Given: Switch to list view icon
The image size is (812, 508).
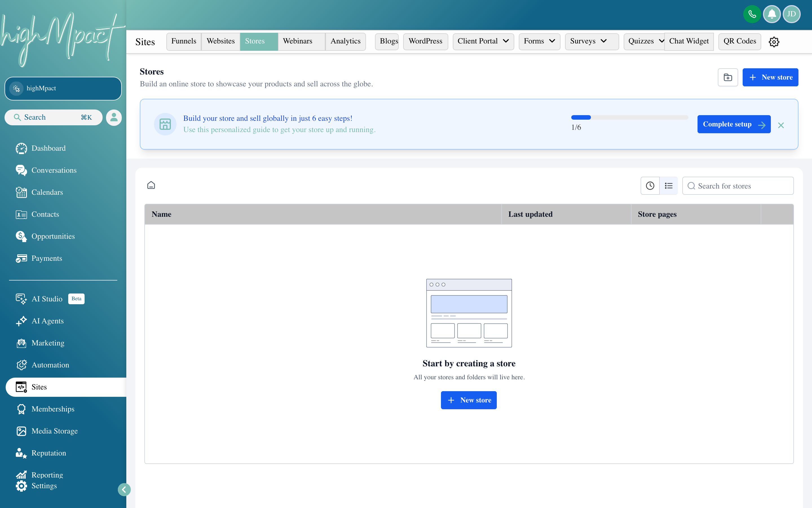Looking at the screenshot, I should click(668, 186).
